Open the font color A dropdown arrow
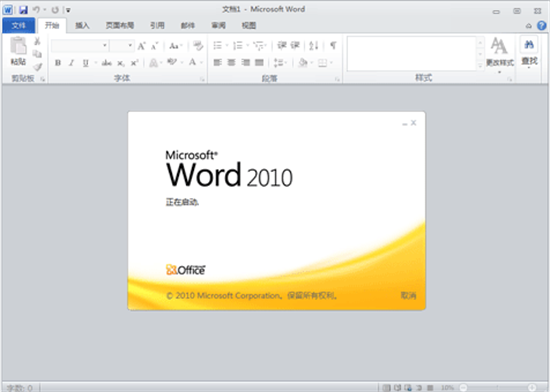 pyautogui.click(x=201, y=63)
